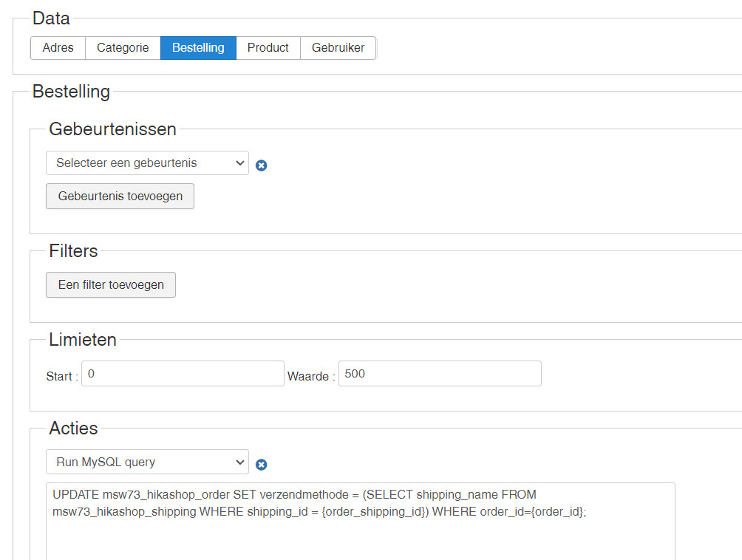Click the Gebeurtenissen section heading

(x=112, y=129)
